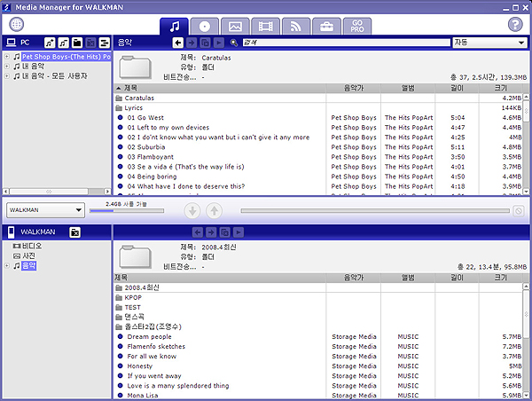Switch to the Video film tab
This screenshot has height=401, width=532.
[x=265, y=27]
